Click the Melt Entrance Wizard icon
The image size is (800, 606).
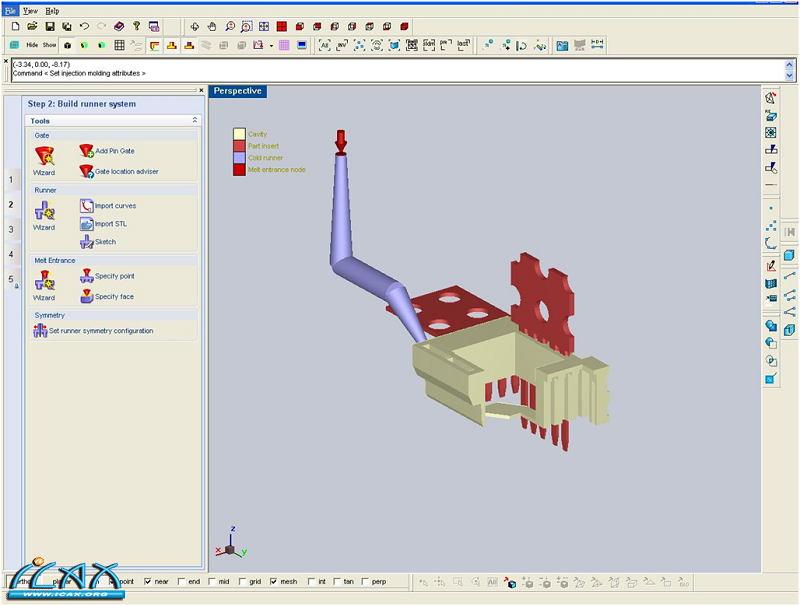(x=44, y=281)
